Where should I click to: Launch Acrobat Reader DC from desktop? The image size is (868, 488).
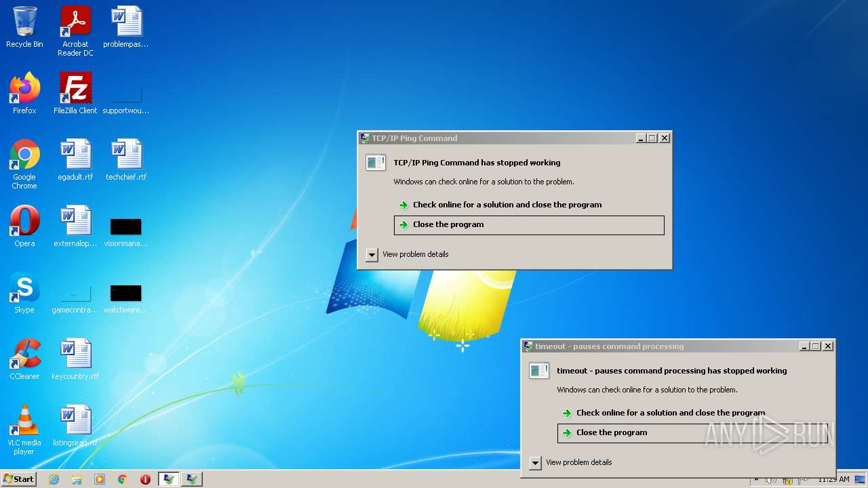point(75,31)
